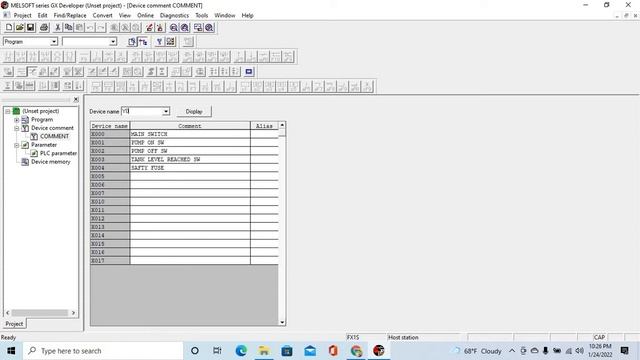Screen dimensions: 640x360
Task: Click the Comment column header
Action: (190, 126)
